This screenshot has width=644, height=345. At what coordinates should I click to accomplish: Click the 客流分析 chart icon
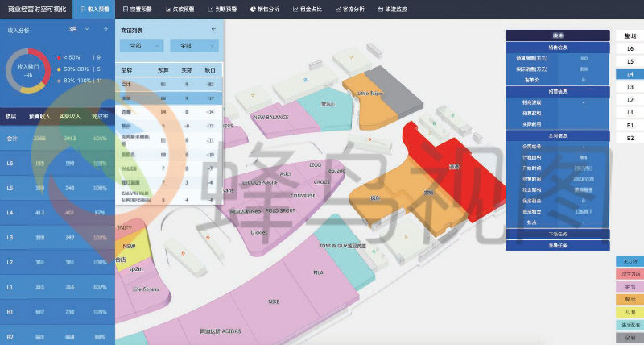336,10
